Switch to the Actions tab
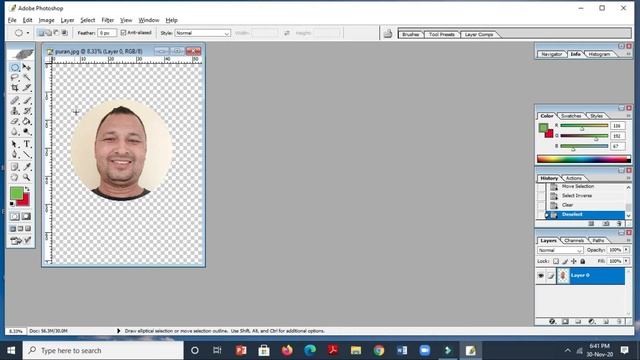Screen dimensions: 640x360 (573, 178)
